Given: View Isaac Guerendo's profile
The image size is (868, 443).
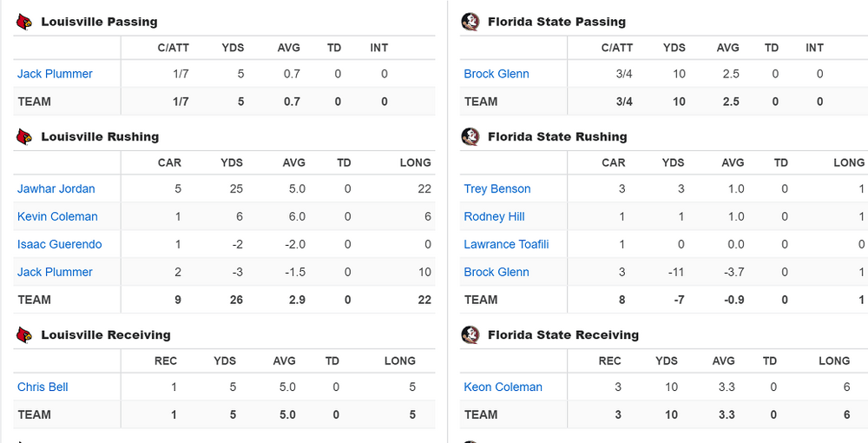Looking at the screenshot, I should click(59, 244).
